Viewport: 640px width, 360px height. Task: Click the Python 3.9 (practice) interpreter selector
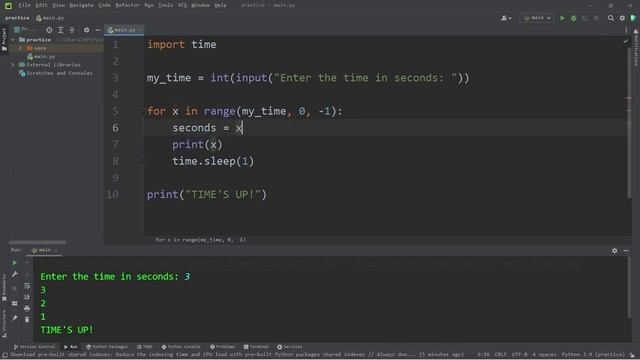point(593,355)
